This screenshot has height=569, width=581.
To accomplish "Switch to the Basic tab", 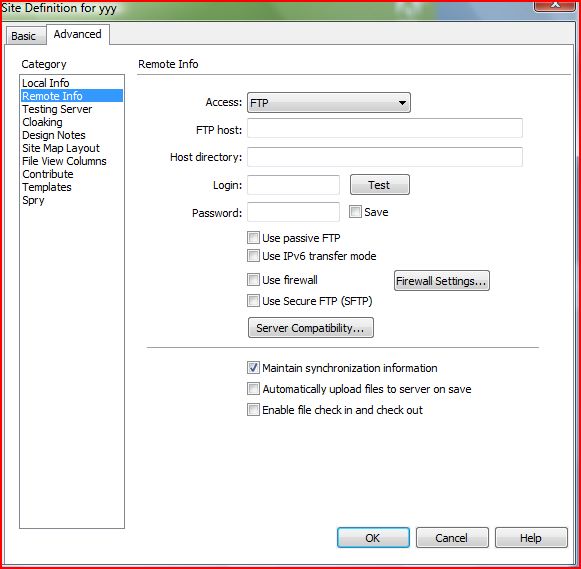I will [24, 36].
